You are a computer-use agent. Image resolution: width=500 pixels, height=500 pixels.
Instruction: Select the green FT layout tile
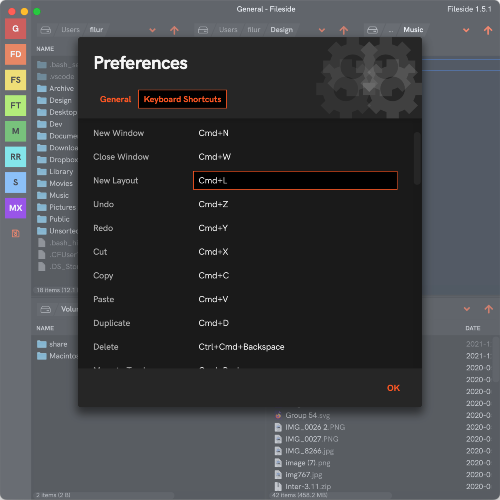point(15,106)
